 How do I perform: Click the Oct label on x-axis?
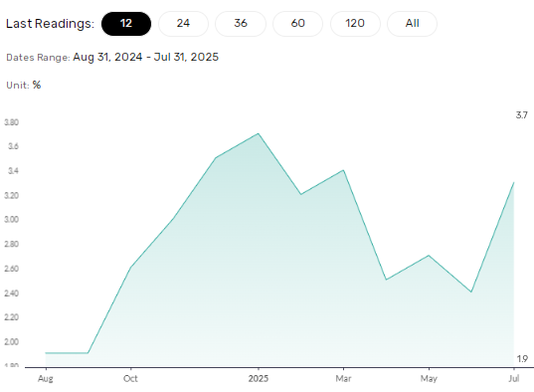[130, 378]
